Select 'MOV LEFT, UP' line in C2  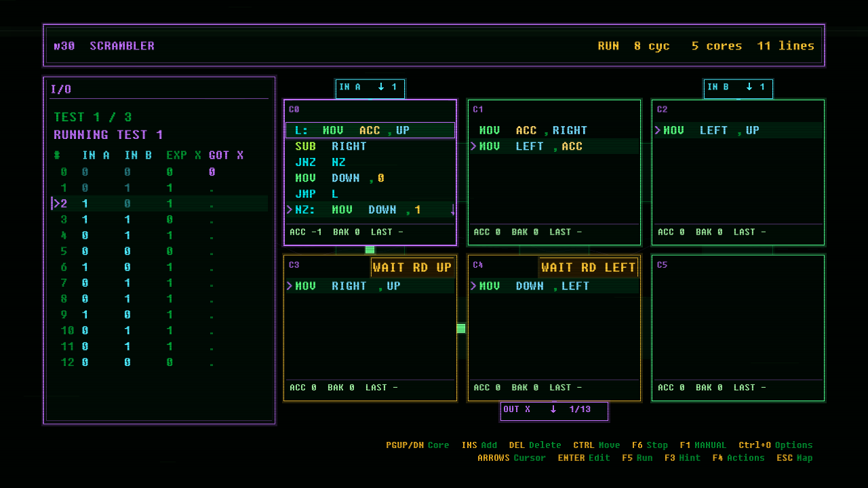tap(738, 130)
